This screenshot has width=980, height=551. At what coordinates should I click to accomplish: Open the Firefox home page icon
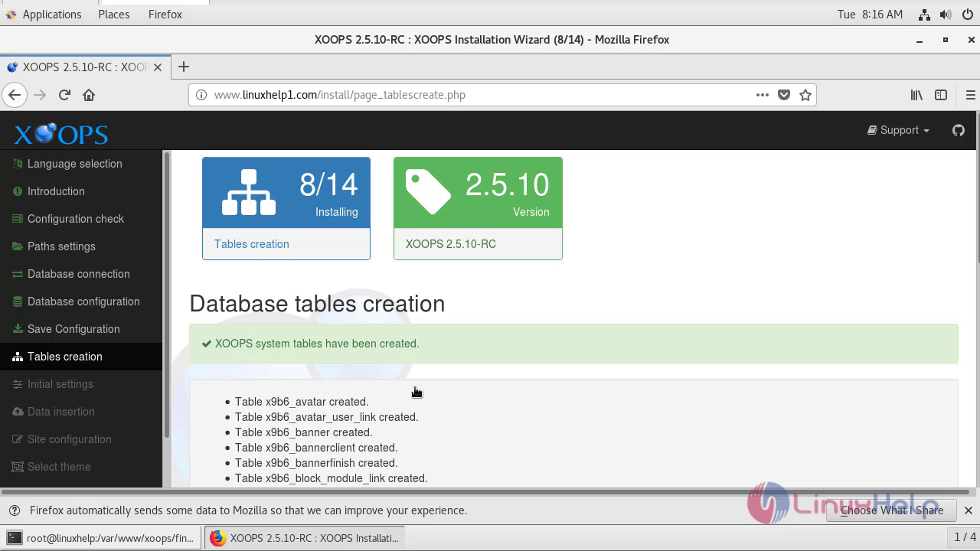pos(89,95)
